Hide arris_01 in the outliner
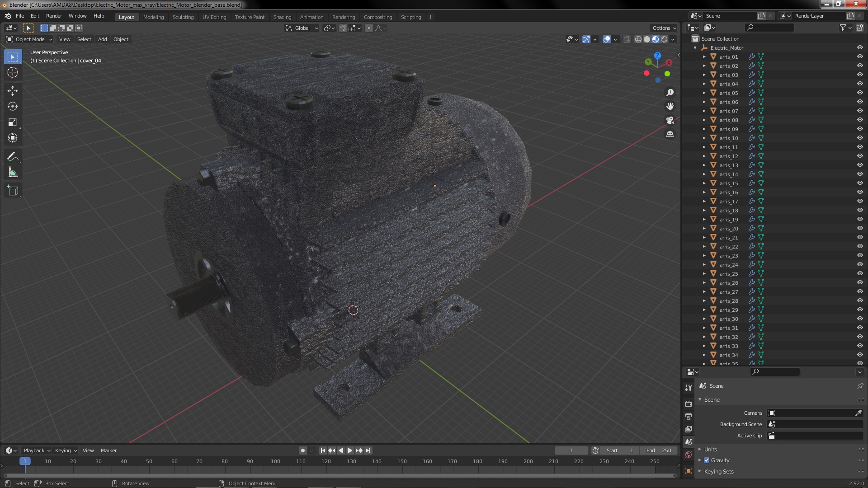Viewport: 868px width, 488px height. click(x=860, y=56)
